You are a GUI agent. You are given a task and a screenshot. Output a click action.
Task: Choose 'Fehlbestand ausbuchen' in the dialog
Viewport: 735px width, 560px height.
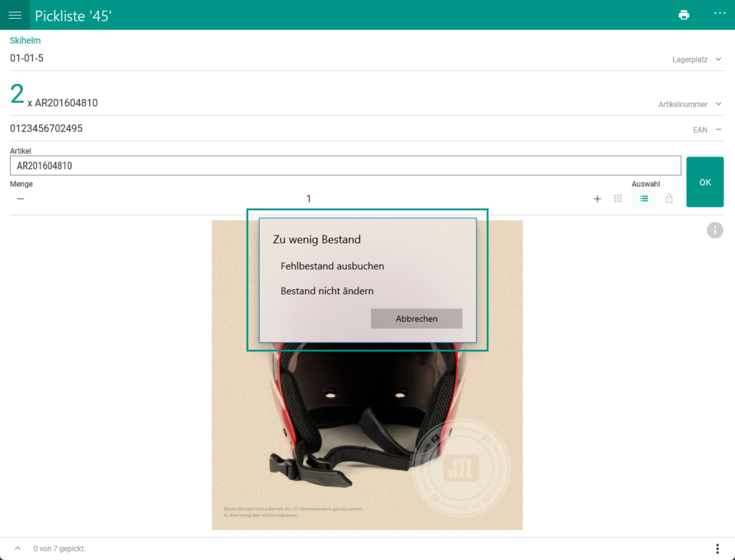point(332,266)
